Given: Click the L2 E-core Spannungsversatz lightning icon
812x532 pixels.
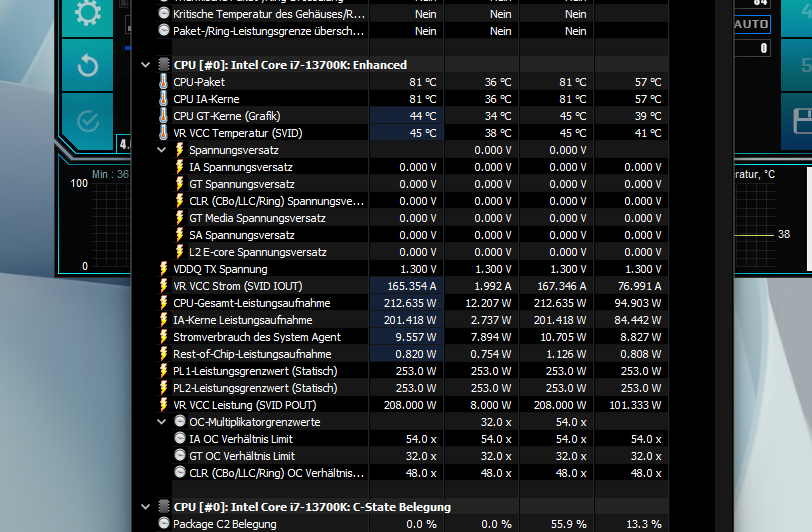Looking at the screenshot, I should [179, 252].
